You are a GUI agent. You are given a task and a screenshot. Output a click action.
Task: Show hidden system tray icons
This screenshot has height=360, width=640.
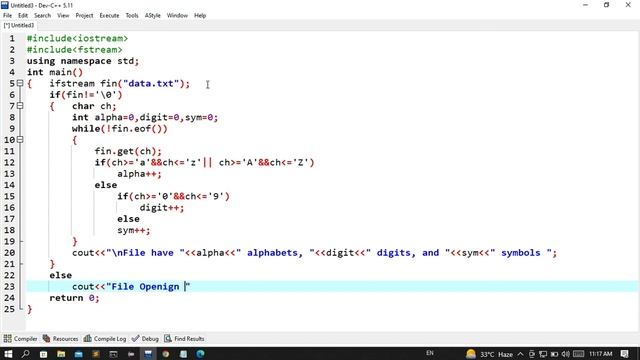click(x=520, y=354)
